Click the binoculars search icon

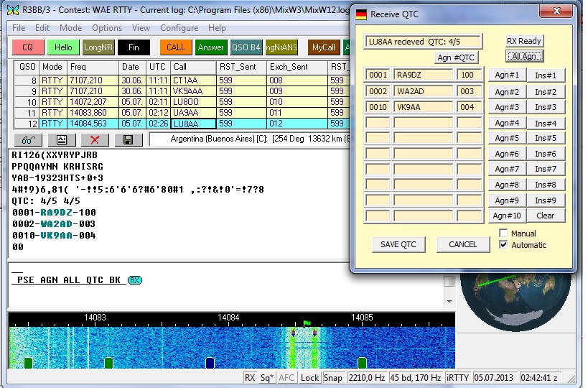29,139
